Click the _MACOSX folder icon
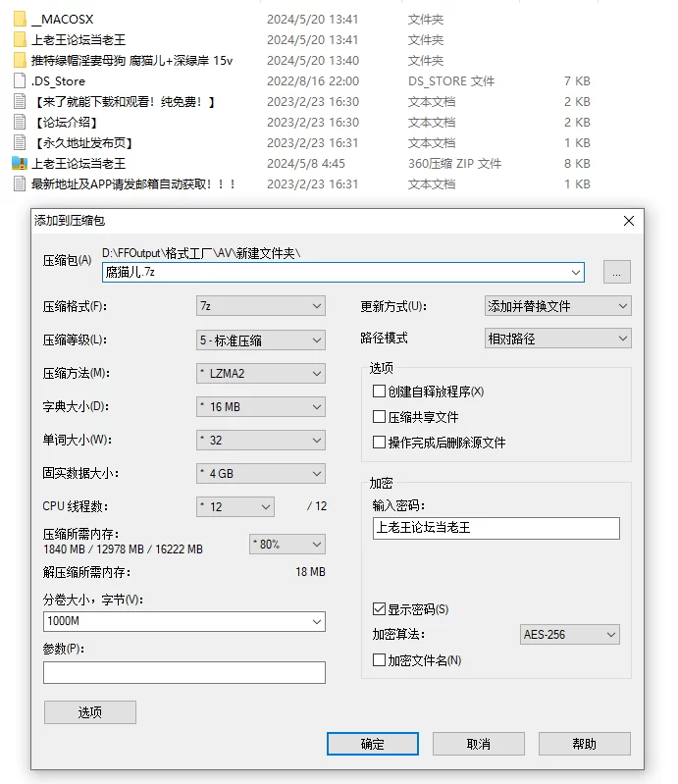 [x=20, y=19]
